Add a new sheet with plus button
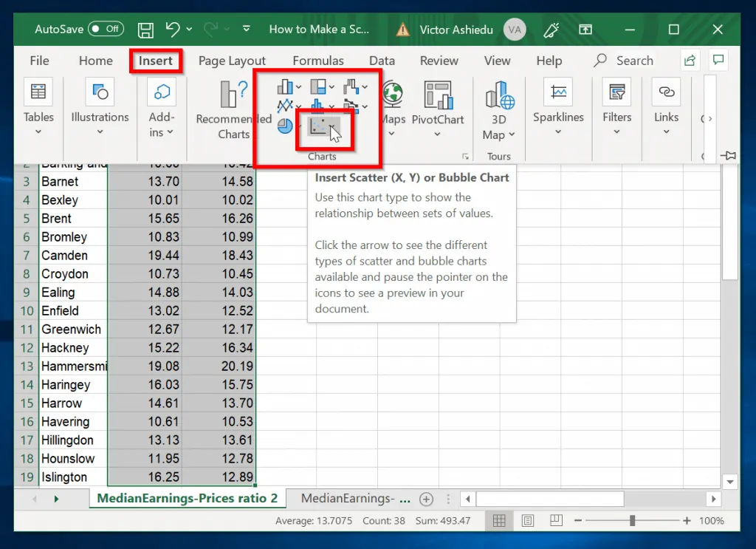Image resolution: width=756 pixels, height=549 pixels. (426, 499)
